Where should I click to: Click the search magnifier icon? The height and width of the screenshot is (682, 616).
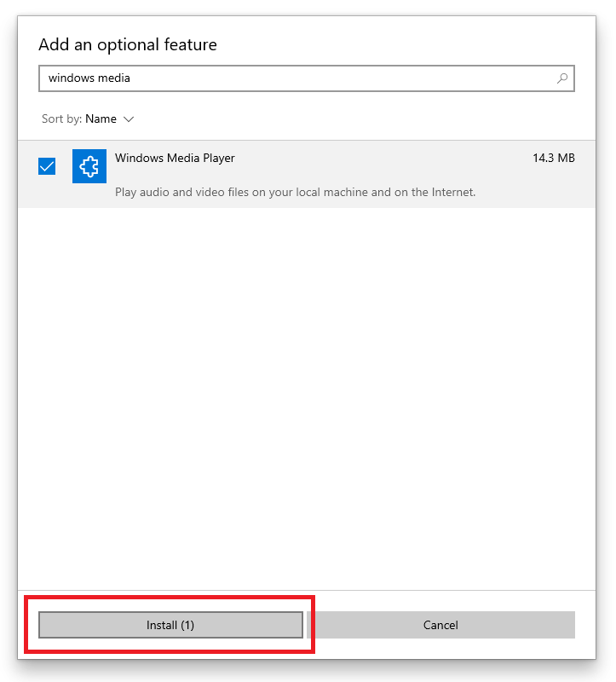(x=562, y=78)
